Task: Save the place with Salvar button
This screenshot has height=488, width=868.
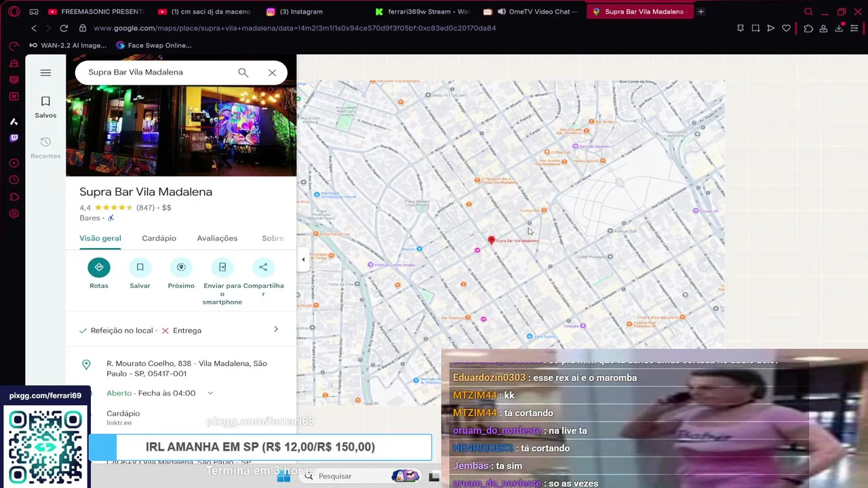Action: point(140,274)
